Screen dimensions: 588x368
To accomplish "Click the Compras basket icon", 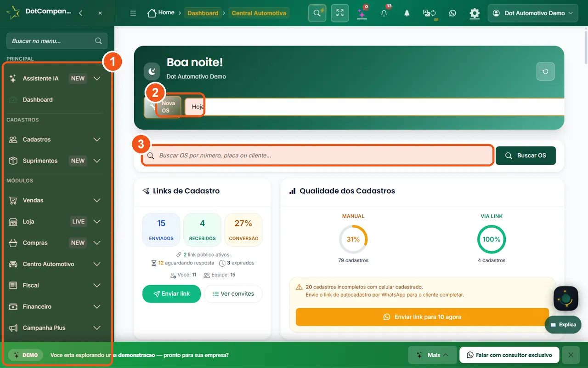I will click(13, 243).
